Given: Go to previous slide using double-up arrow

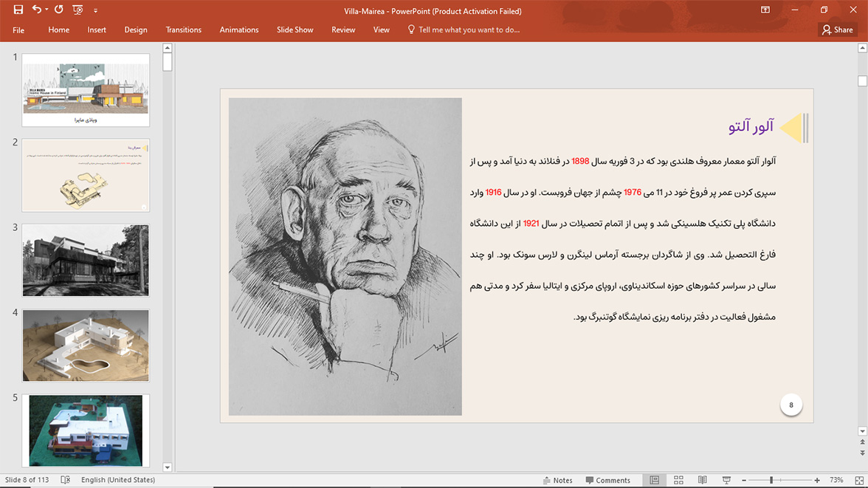Looking at the screenshot, I should tap(862, 442).
